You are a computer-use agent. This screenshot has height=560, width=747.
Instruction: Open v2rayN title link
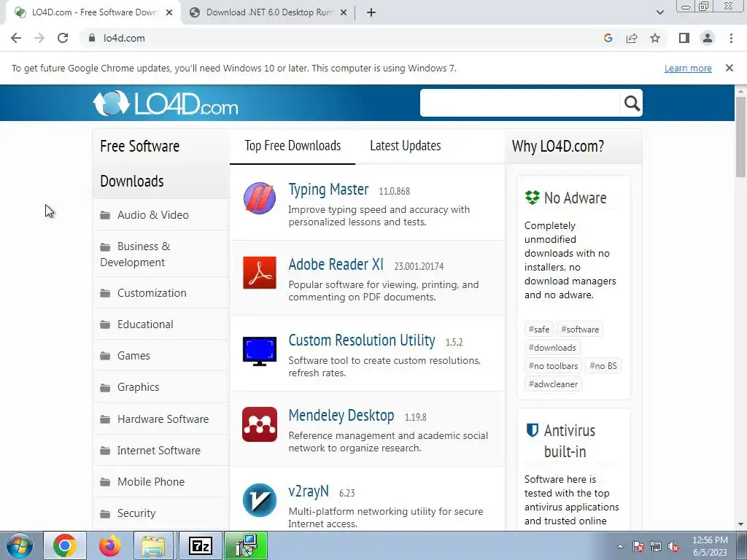[309, 491]
